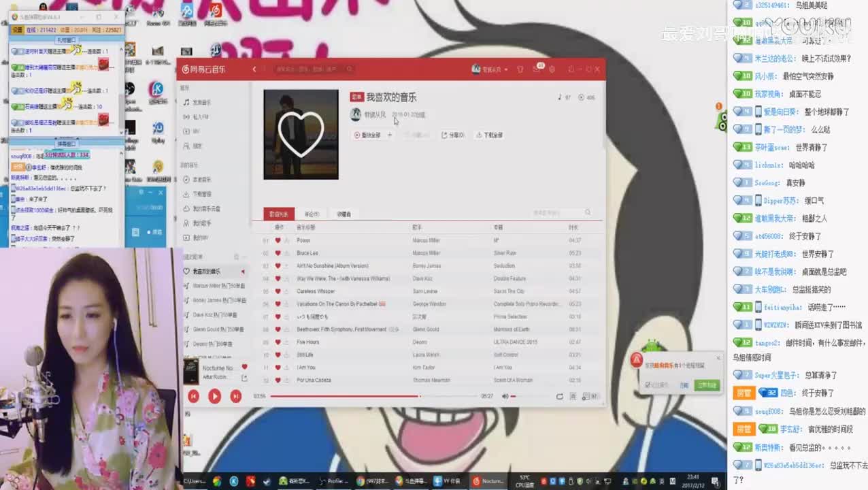Go back using the header arrow
868x490 pixels.
coord(254,69)
